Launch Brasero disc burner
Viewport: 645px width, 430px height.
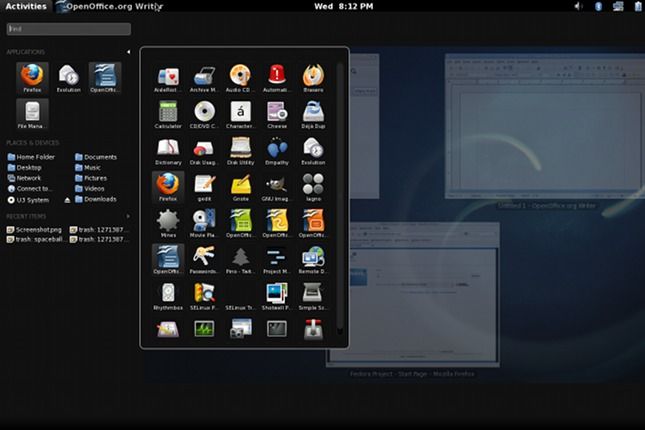(313, 79)
